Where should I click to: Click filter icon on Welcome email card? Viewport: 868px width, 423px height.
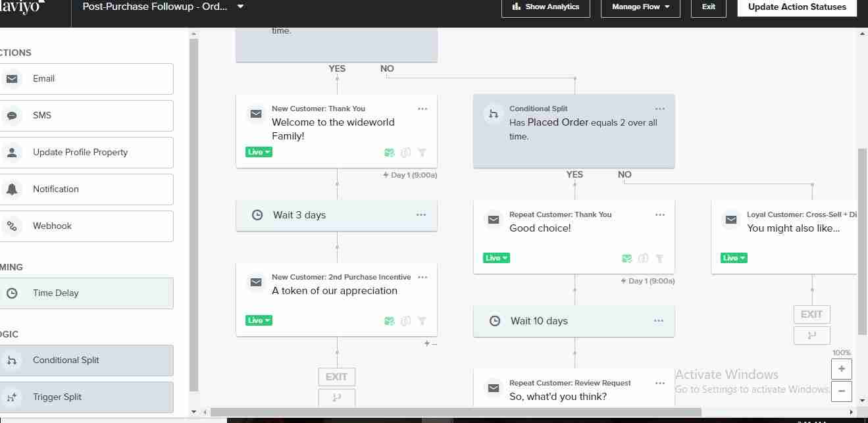(x=422, y=153)
